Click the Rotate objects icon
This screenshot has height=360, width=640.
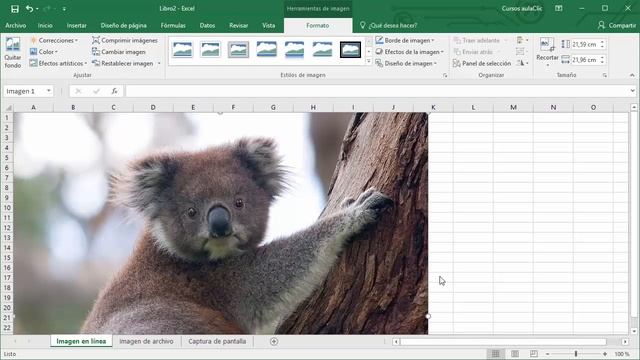point(522,63)
